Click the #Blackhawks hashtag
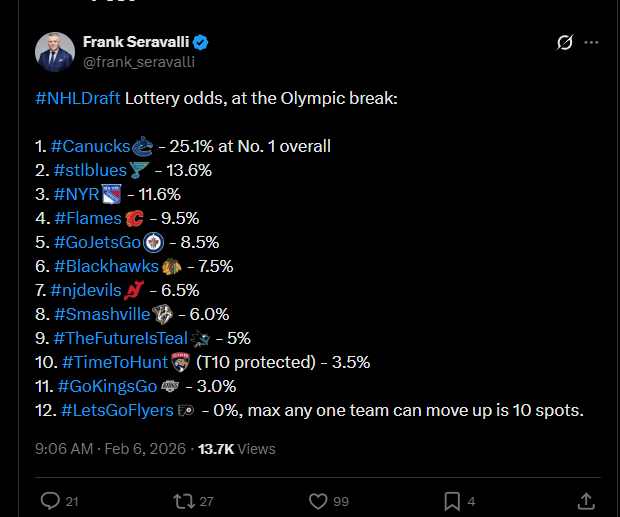The height and width of the screenshot is (517, 620). point(105,266)
